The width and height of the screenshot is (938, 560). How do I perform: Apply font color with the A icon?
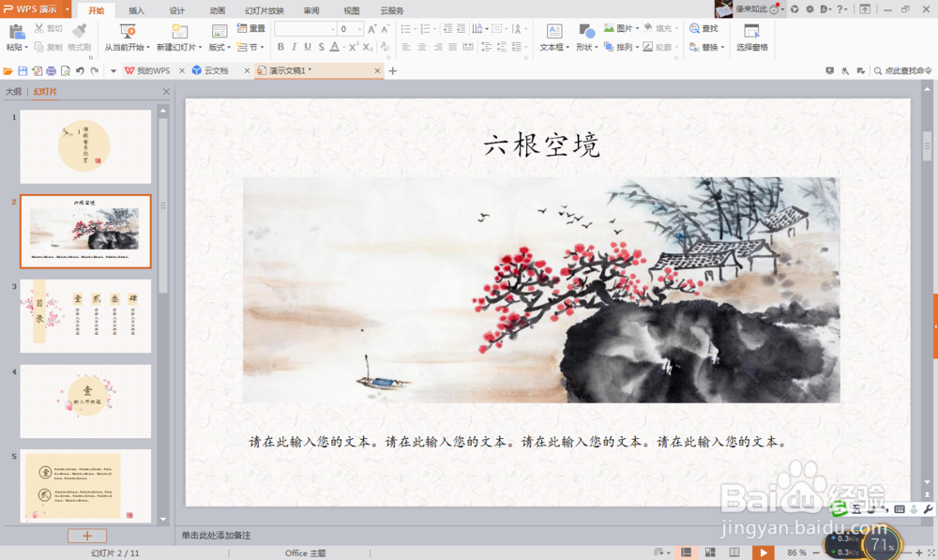click(335, 47)
